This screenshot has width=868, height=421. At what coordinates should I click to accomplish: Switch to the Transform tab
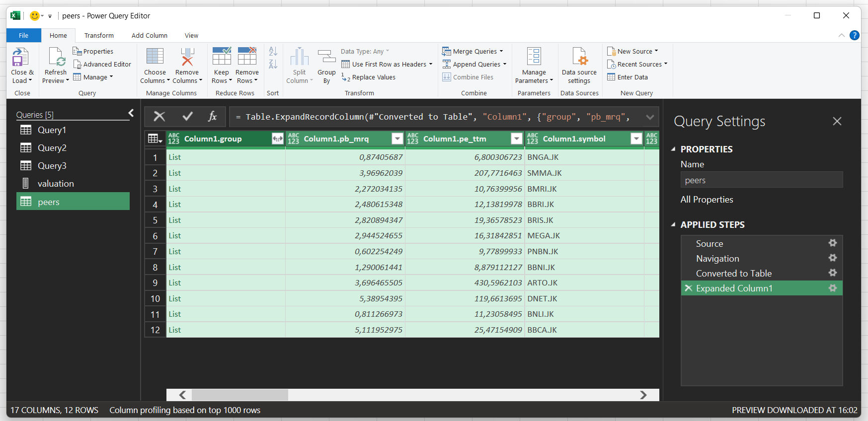pos(99,36)
